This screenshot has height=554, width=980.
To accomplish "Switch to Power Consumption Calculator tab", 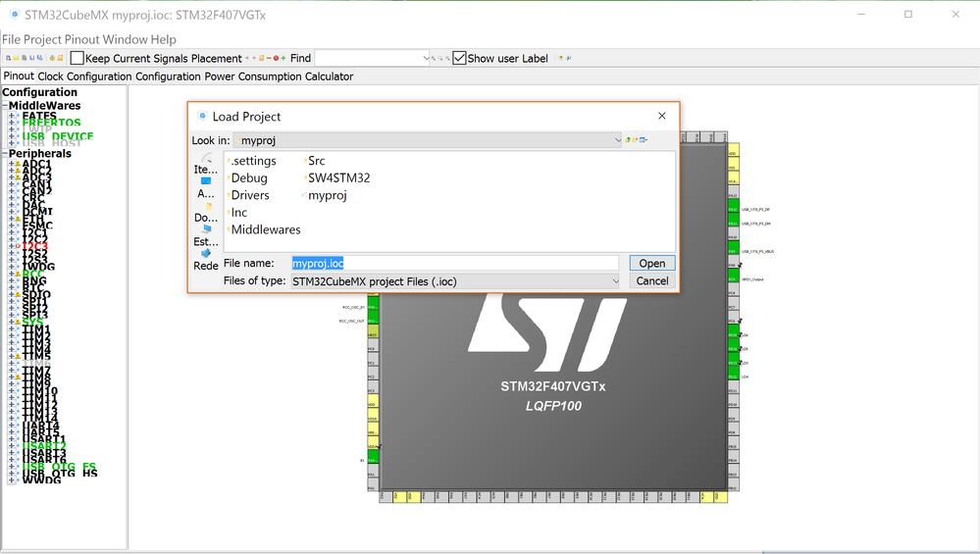I will (279, 76).
